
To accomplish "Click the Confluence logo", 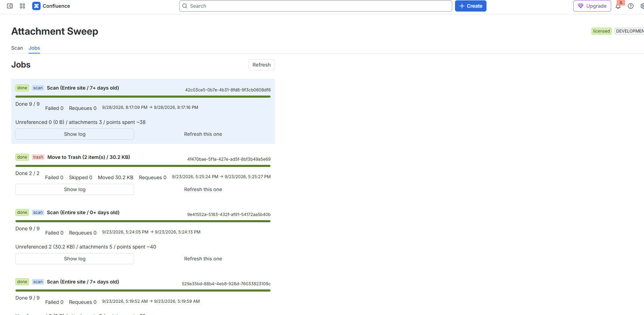I will click(51, 6).
